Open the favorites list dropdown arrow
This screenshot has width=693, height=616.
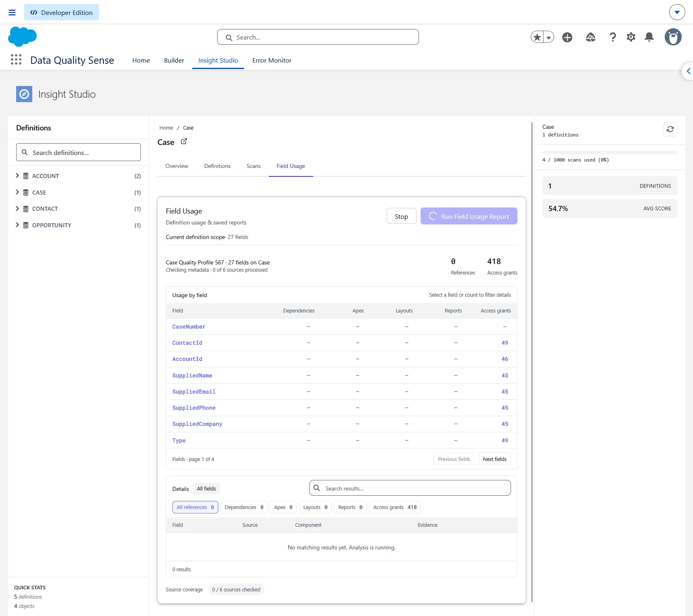549,37
